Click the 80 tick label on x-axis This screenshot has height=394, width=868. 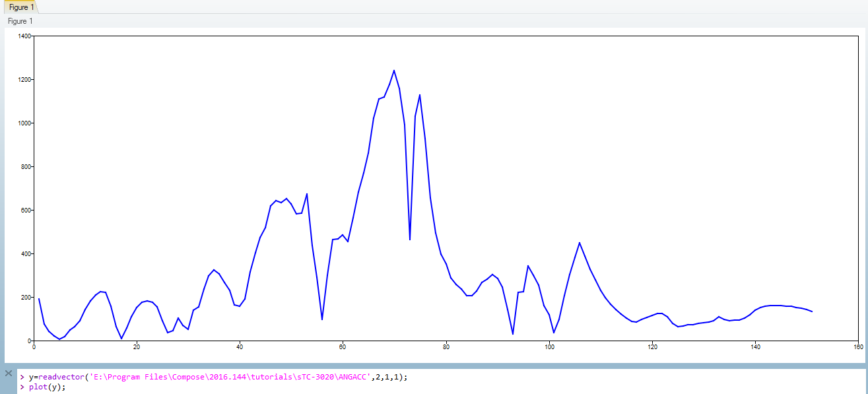[446, 346]
